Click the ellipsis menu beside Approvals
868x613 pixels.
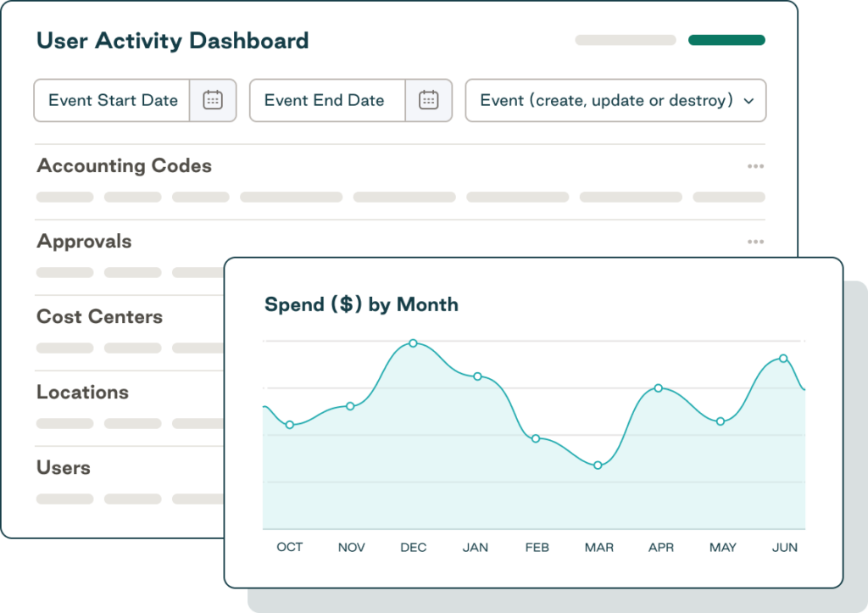coord(755,241)
